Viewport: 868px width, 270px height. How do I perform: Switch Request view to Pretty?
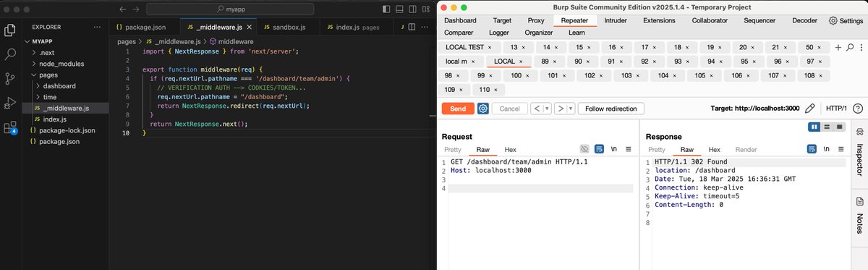pos(453,149)
